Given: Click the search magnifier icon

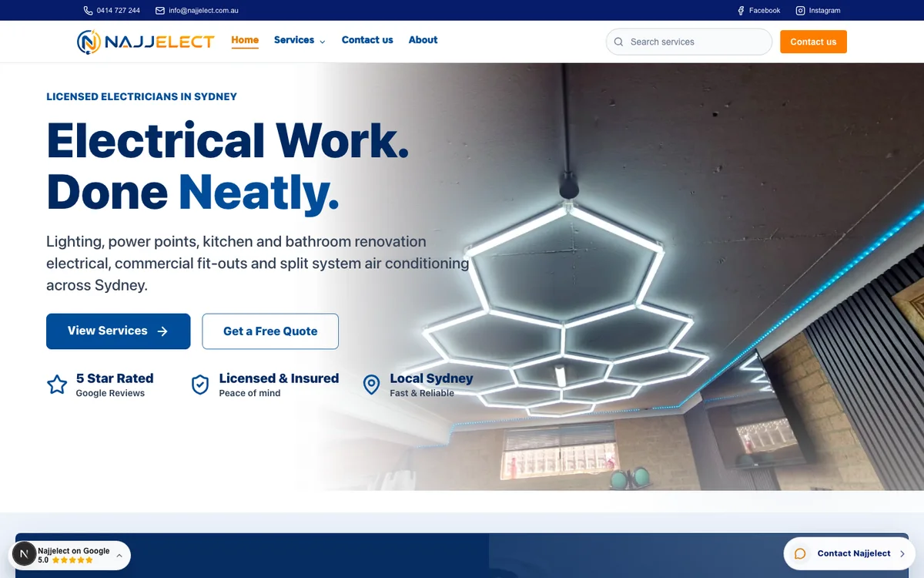Looking at the screenshot, I should [x=618, y=42].
